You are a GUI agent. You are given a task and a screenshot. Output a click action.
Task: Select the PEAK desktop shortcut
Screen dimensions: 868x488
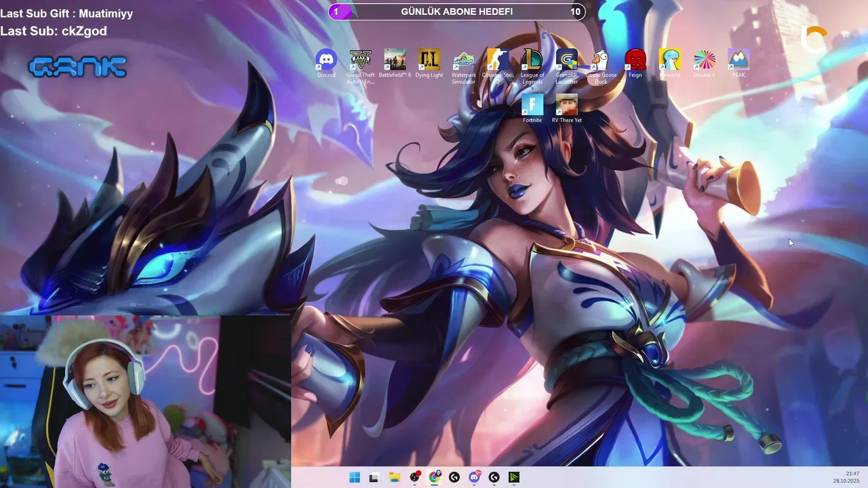coord(738,63)
